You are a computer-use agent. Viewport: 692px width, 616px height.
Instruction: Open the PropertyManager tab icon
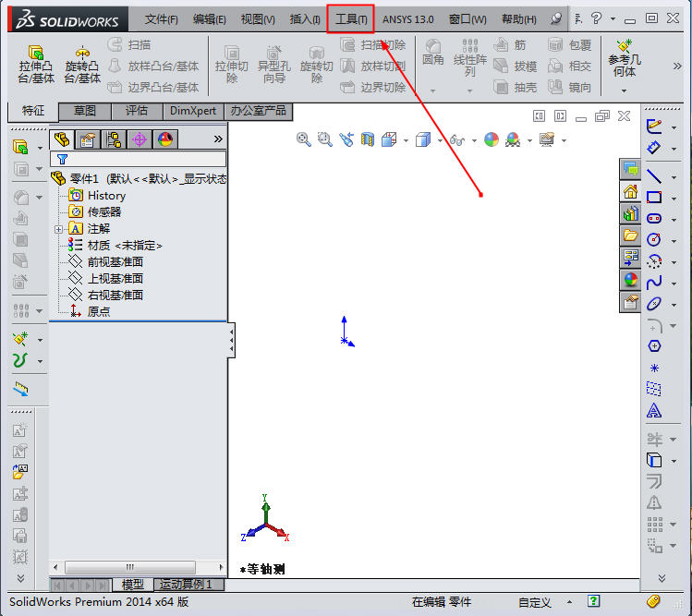(x=88, y=139)
